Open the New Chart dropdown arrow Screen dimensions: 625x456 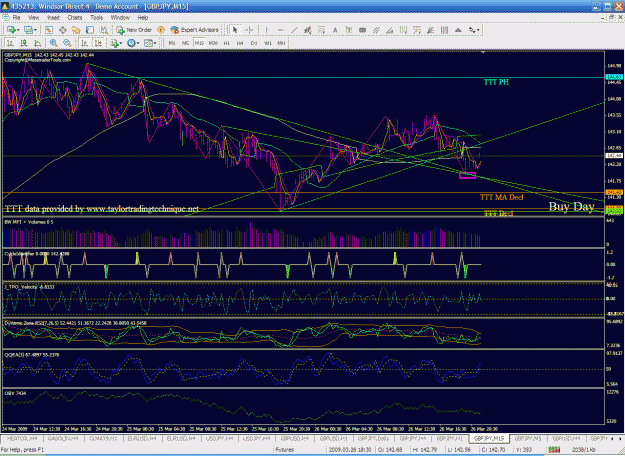click(18, 30)
